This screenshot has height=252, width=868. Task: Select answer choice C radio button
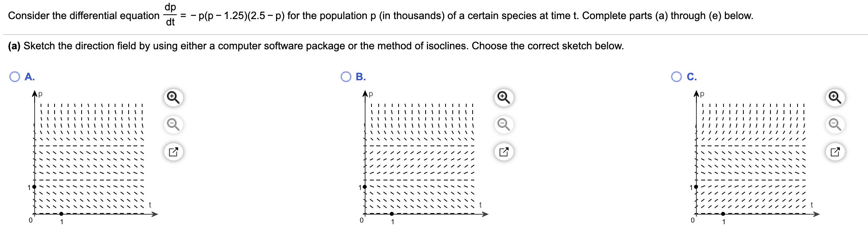(x=677, y=76)
